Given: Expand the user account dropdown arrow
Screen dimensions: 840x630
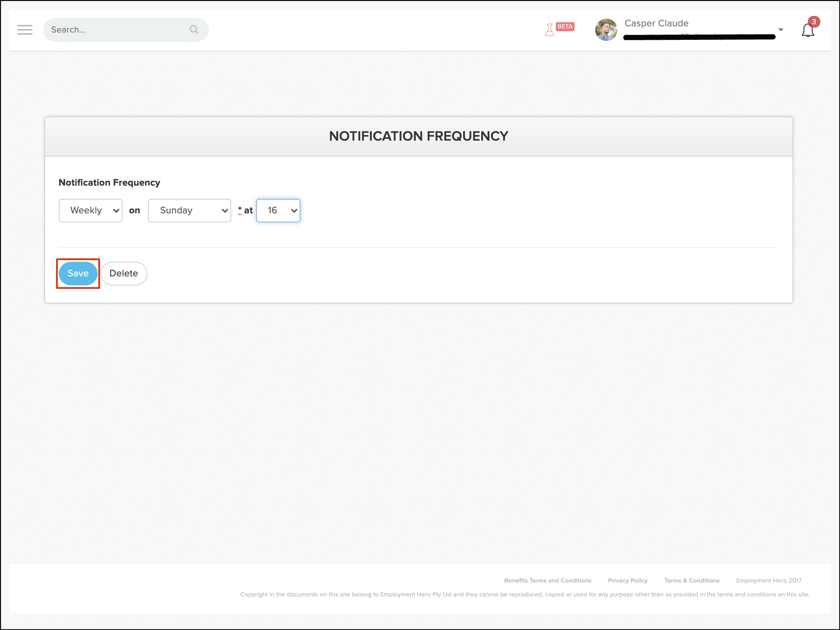Looking at the screenshot, I should [780, 30].
